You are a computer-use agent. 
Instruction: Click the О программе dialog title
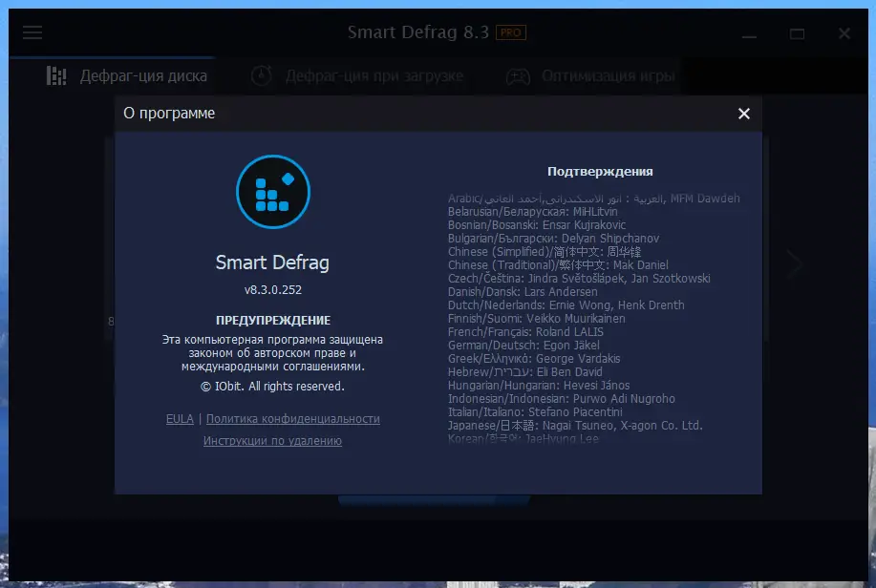[169, 114]
